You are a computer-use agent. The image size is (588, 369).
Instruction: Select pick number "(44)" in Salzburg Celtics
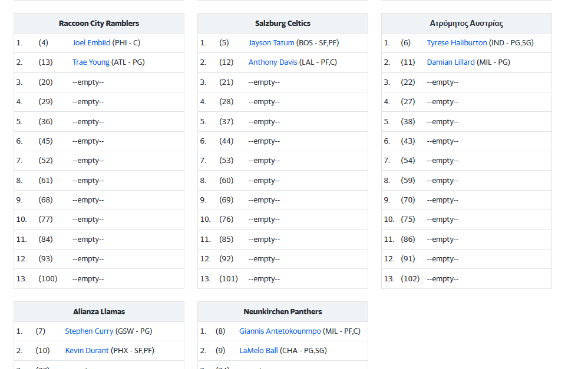(226, 141)
